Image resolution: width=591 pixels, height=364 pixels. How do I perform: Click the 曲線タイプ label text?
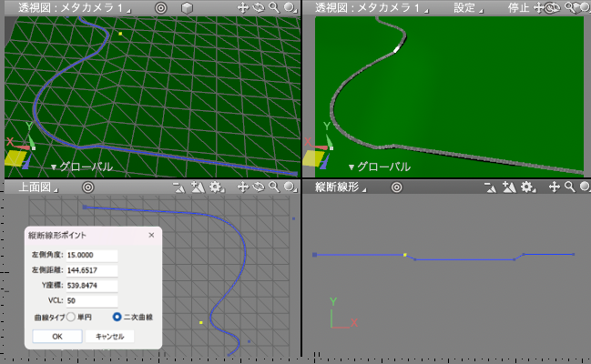(50, 318)
